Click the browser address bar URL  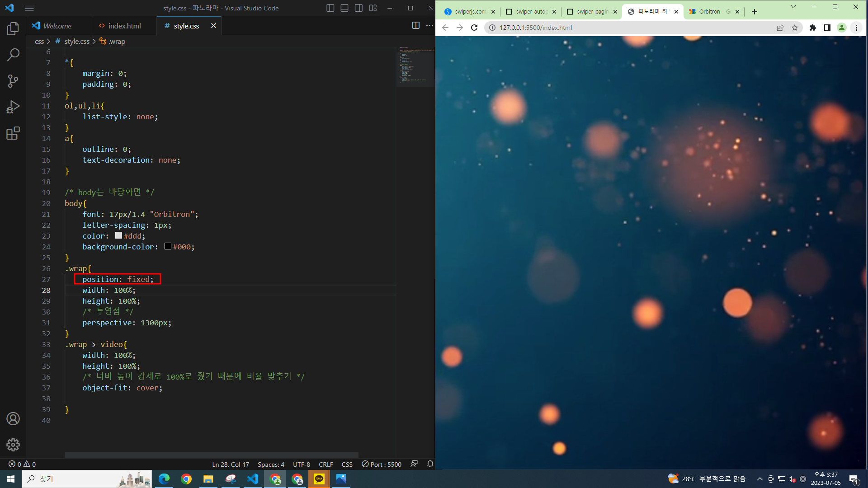coord(536,28)
